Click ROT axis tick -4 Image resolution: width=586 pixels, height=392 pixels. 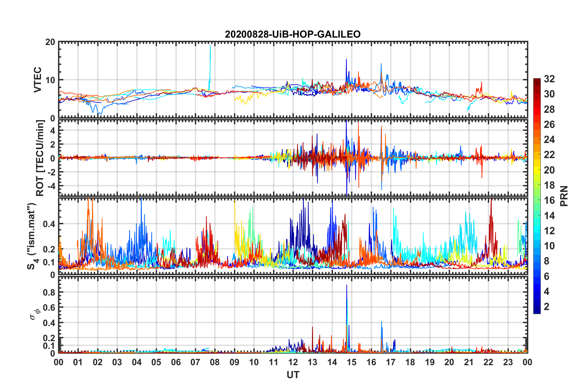52,186
